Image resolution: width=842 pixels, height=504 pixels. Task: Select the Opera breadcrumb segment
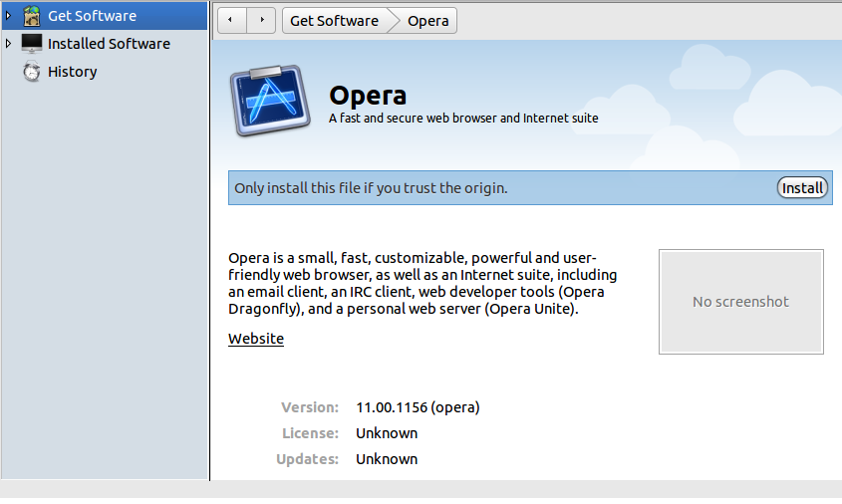(x=428, y=21)
